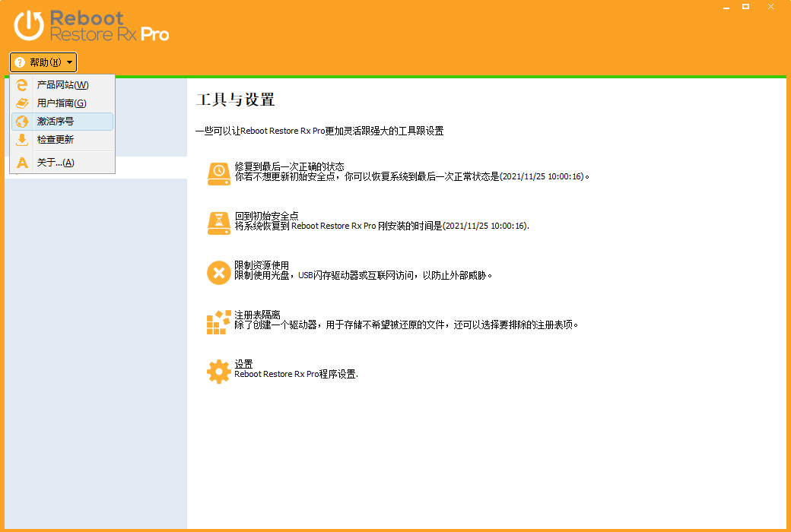Click the globe icon next to 激活序号
The height and width of the screenshot is (532, 791).
point(22,122)
